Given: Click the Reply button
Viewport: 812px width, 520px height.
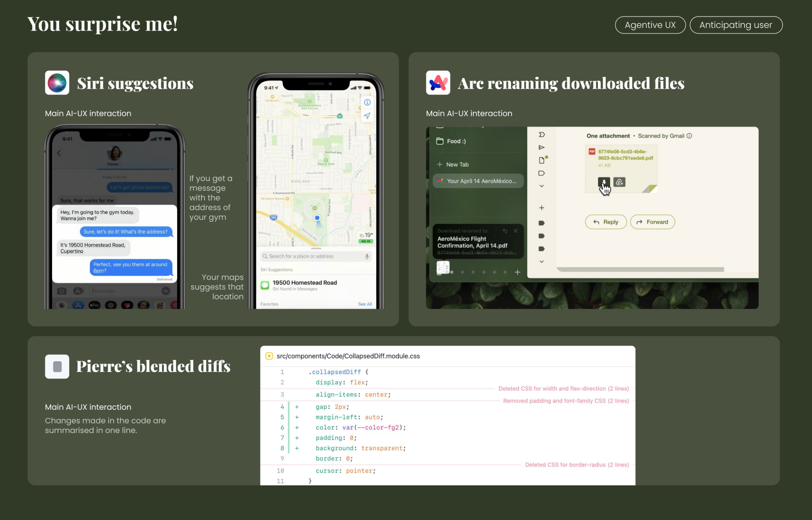Looking at the screenshot, I should point(605,222).
